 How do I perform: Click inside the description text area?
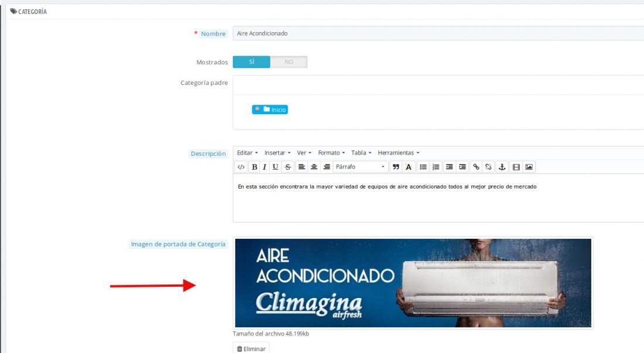click(x=439, y=198)
